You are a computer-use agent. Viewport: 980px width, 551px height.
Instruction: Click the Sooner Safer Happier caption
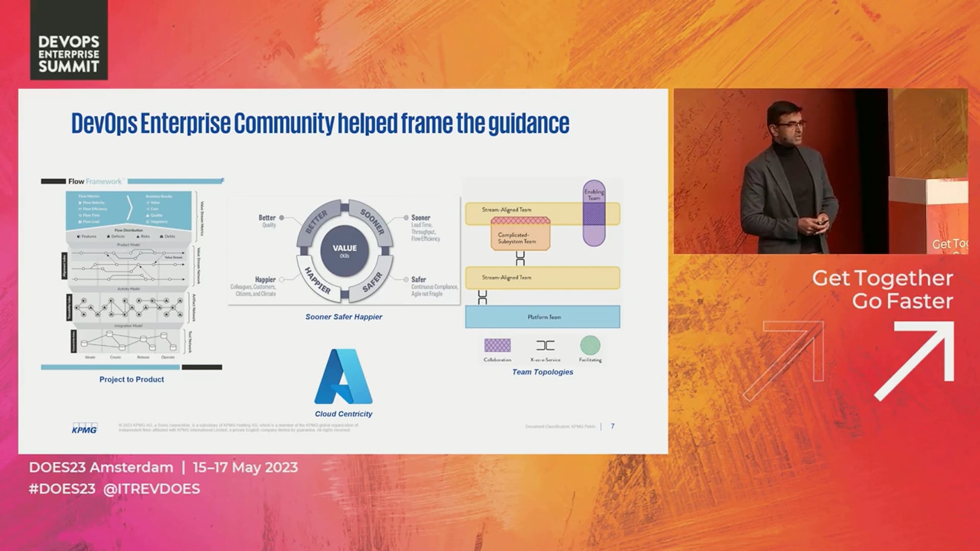point(344,317)
